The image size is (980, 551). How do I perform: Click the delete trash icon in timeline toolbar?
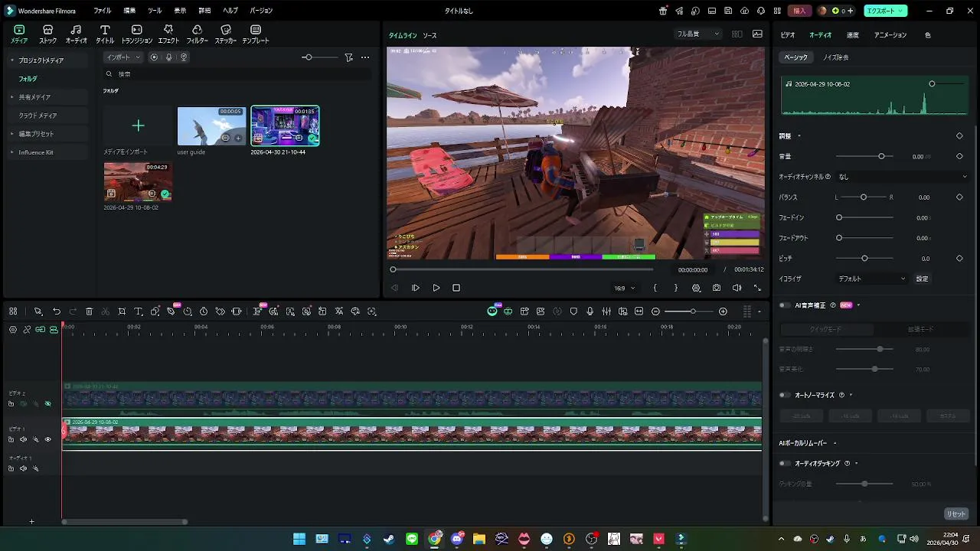[89, 311]
